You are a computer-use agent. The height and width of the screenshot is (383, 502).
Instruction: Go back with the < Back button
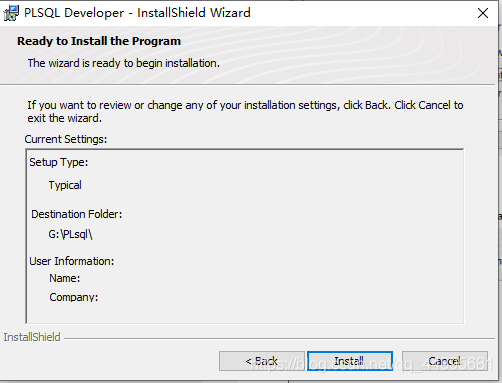262,361
